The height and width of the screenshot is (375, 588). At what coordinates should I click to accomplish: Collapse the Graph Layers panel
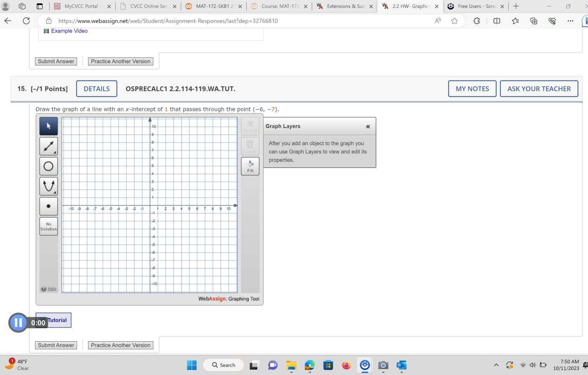(368, 126)
